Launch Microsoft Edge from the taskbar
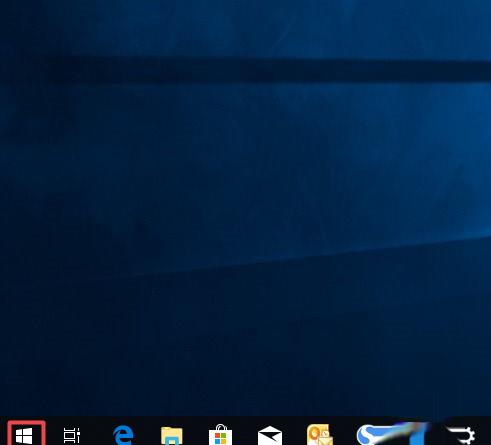The height and width of the screenshot is (445, 491). point(123,435)
